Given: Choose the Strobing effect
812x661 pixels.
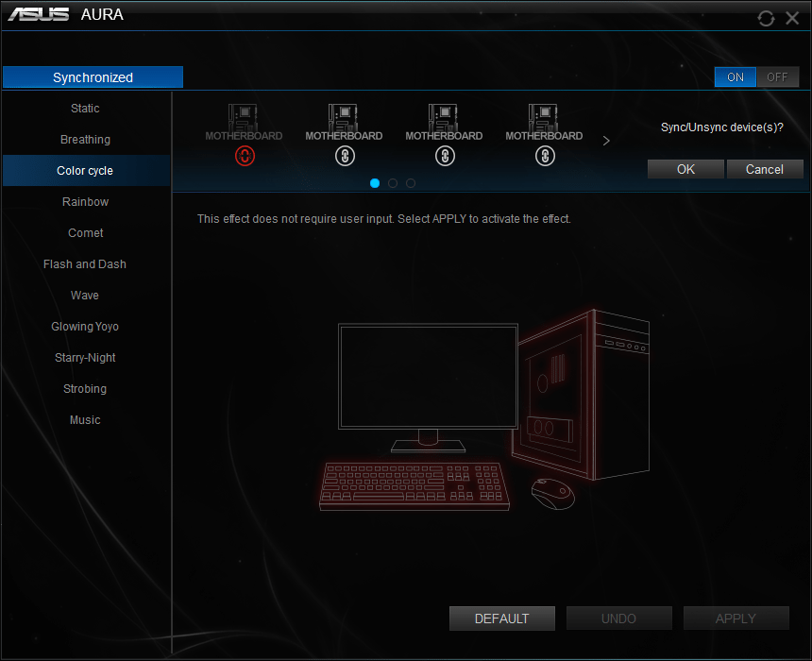Looking at the screenshot, I should [x=85, y=388].
